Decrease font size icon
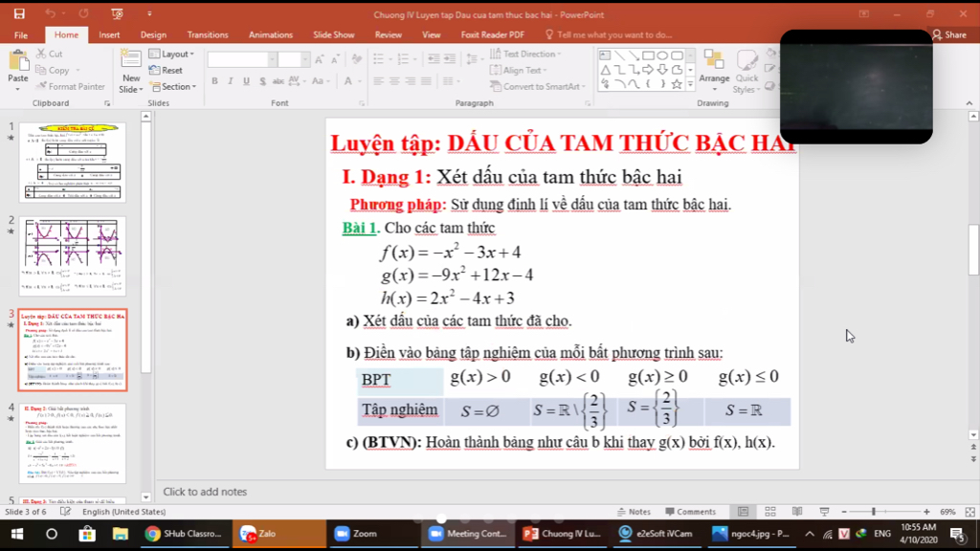The height and width of the screenshot is (551, 980). (x=335, y=59)
